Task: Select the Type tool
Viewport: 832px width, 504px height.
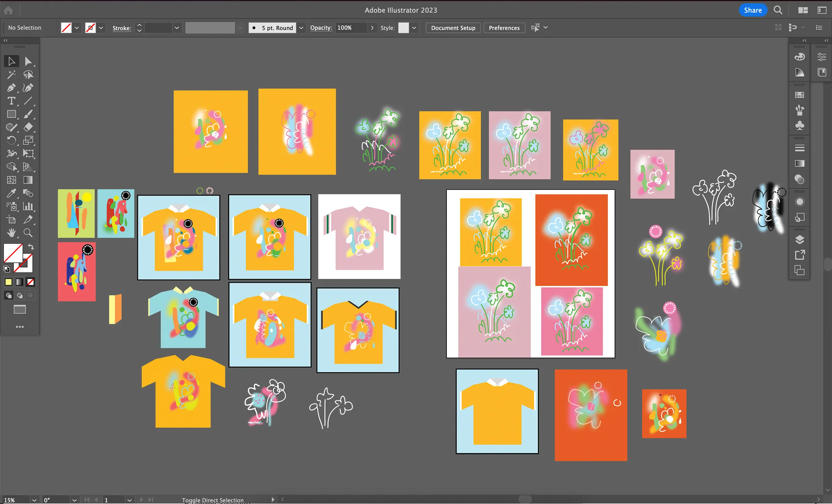Action: click(11, 101)
